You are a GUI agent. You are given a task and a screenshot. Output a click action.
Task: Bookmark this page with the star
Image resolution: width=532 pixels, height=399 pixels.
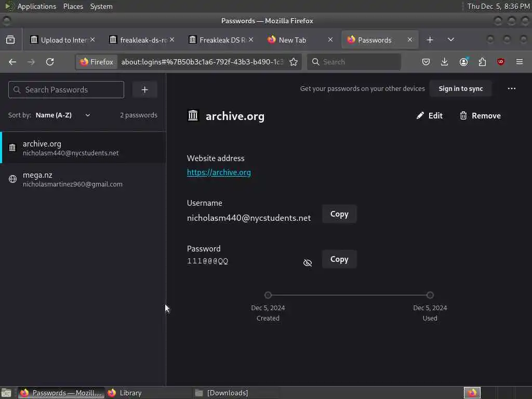(294, 62)
